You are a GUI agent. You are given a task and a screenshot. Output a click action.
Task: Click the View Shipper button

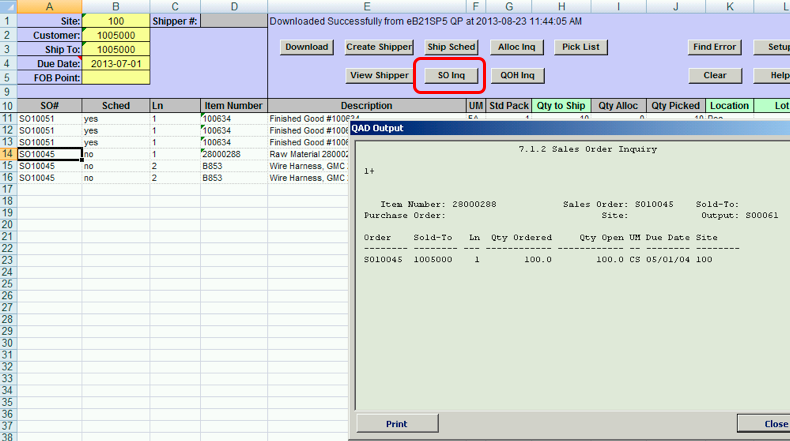pyautogui.click(x=379, y=75)
